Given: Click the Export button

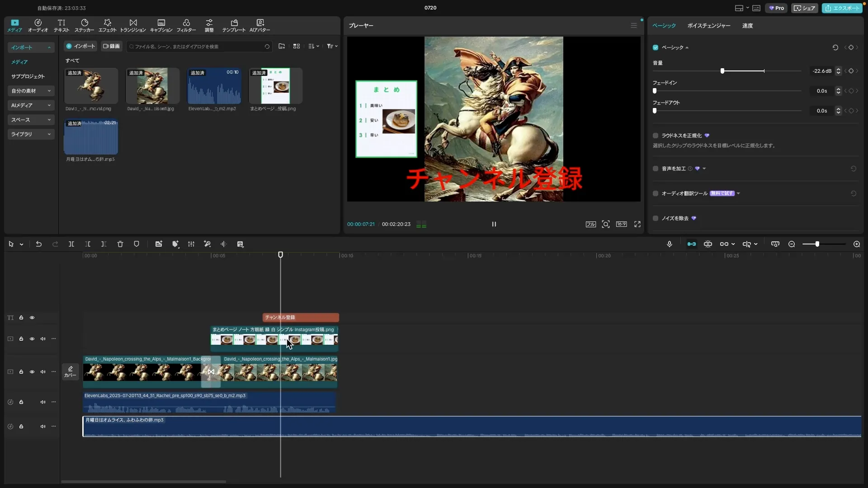Looking at the screenshot, I should (842, 8).
